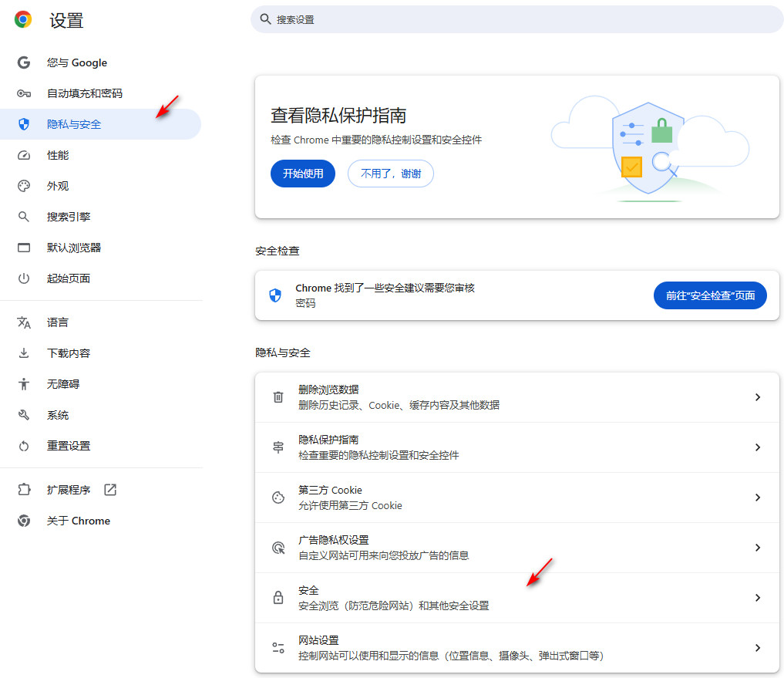Open the 外观 settings section
784x678 pixels.
coord(100,186)
